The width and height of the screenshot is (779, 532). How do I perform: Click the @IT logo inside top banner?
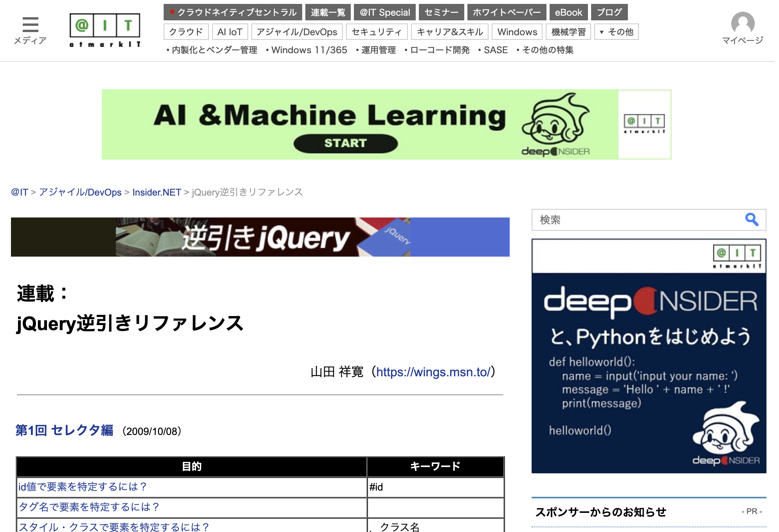[644, 124]
